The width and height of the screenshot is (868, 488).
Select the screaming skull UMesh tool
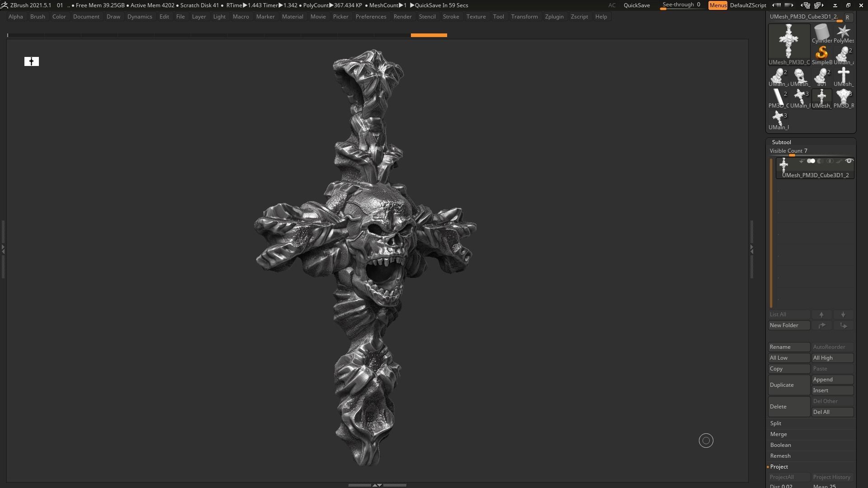(x=800, y=77)
